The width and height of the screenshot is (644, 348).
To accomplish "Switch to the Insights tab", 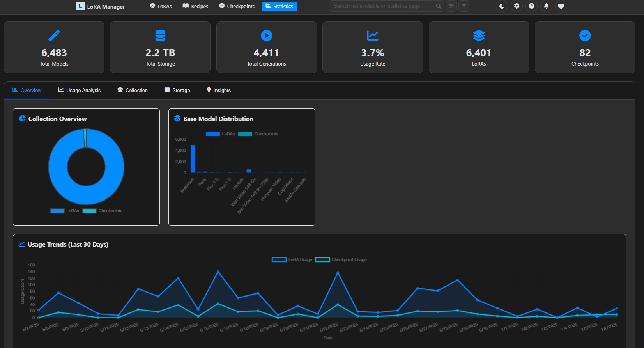I will pos(219,91).
